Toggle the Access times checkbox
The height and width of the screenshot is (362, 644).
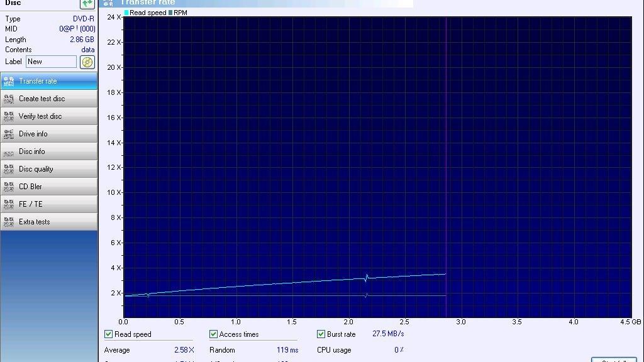pos(213,334)
